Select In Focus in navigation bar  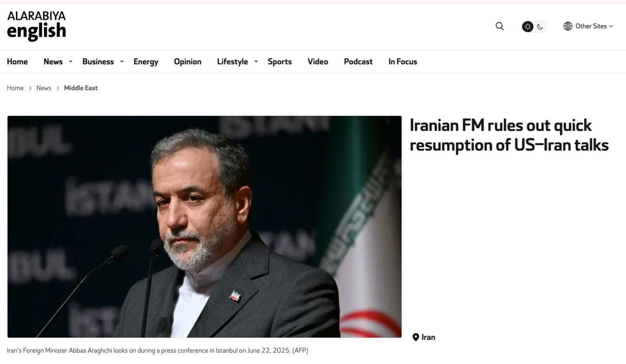tap(403, 62)
